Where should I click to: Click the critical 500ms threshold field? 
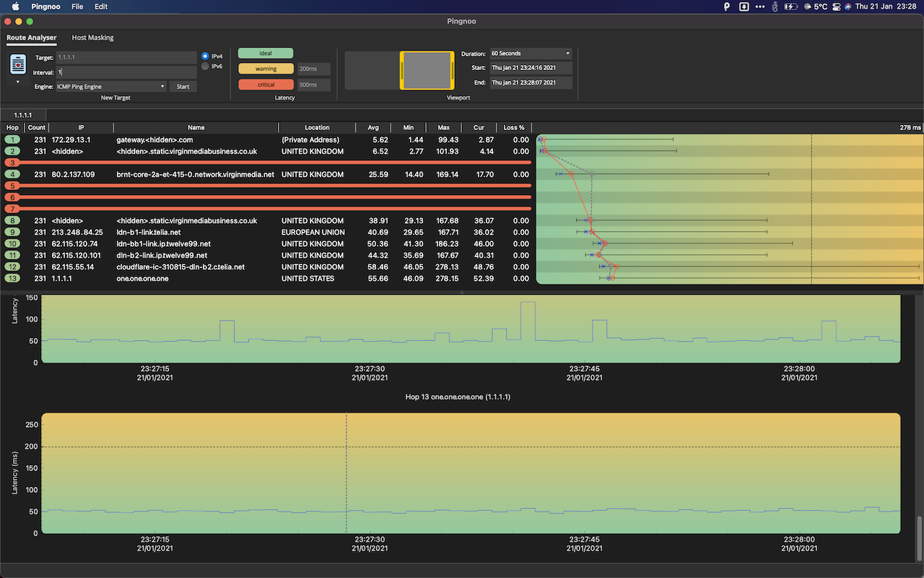pos(313,85)
